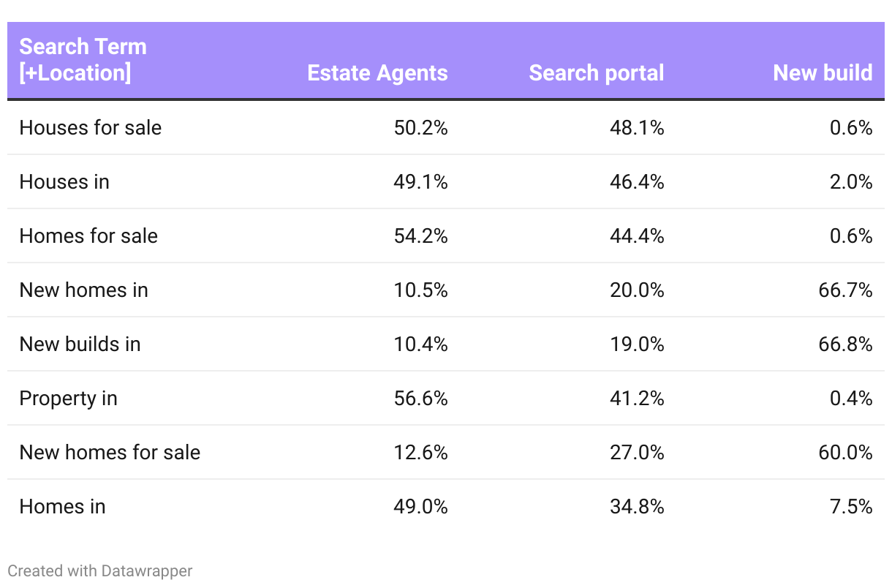The image size is (892, 588).
Task: Select the Property in row label
Action: 68,398
